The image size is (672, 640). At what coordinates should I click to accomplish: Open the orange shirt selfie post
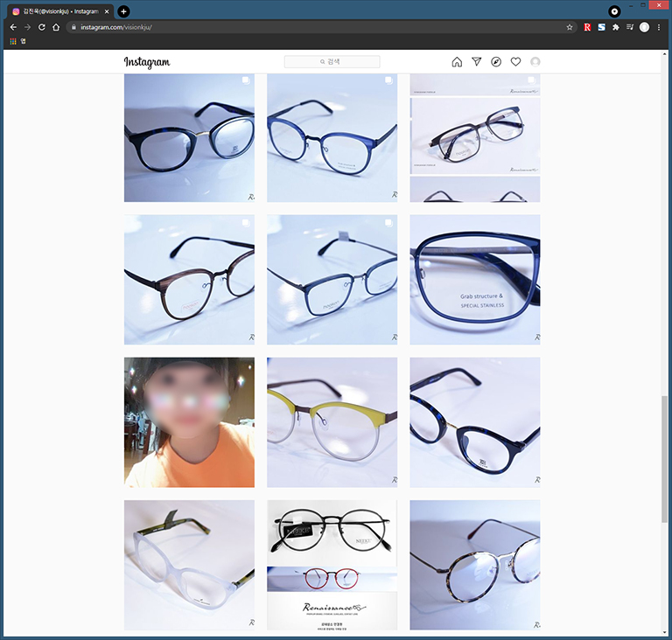pyautogui.click(x=189, y=422)
